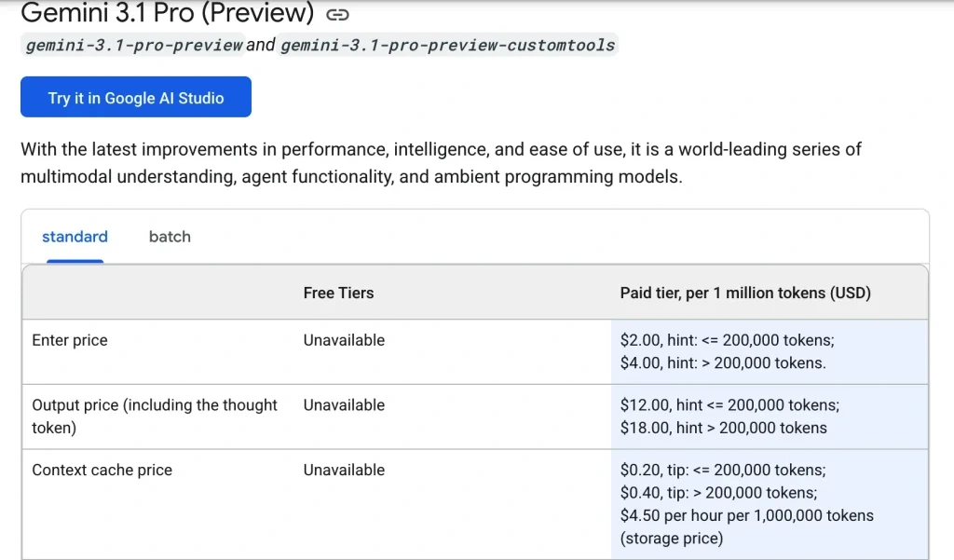Click the Paid tier per 1 million tokens header
954x560 pixels.
click(x=745, y=293)
